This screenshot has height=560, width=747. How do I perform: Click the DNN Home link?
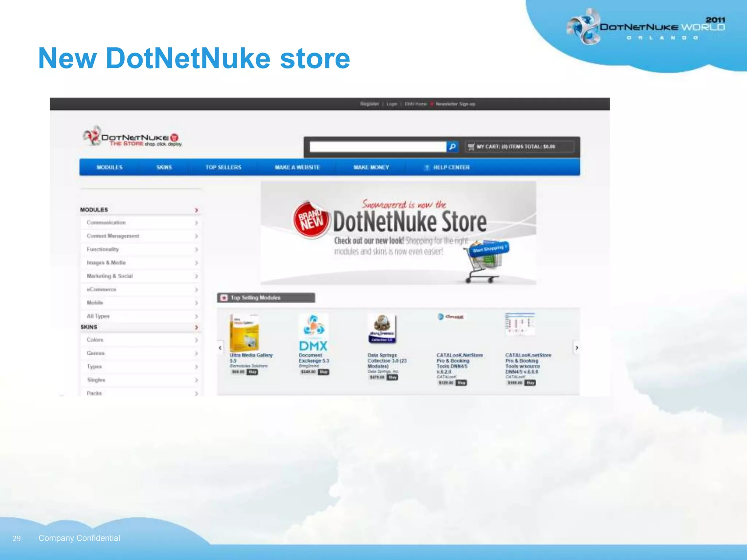tap(415, 104)
